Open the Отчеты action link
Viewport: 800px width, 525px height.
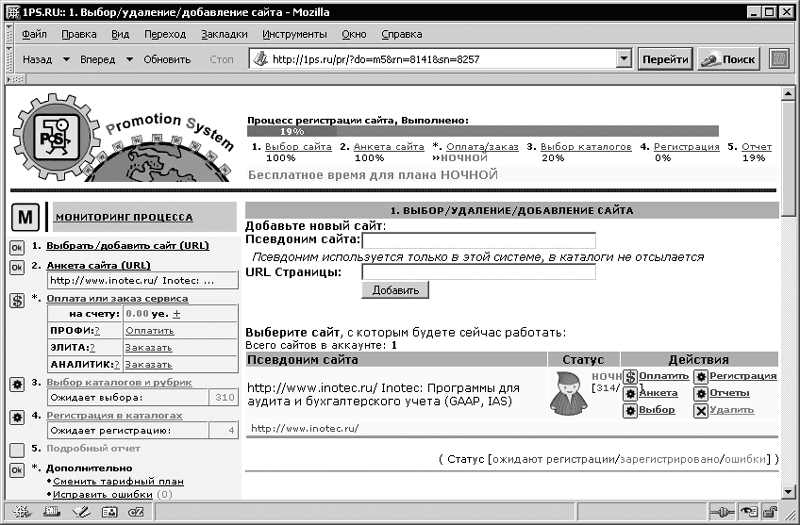(x=730, y=393)
